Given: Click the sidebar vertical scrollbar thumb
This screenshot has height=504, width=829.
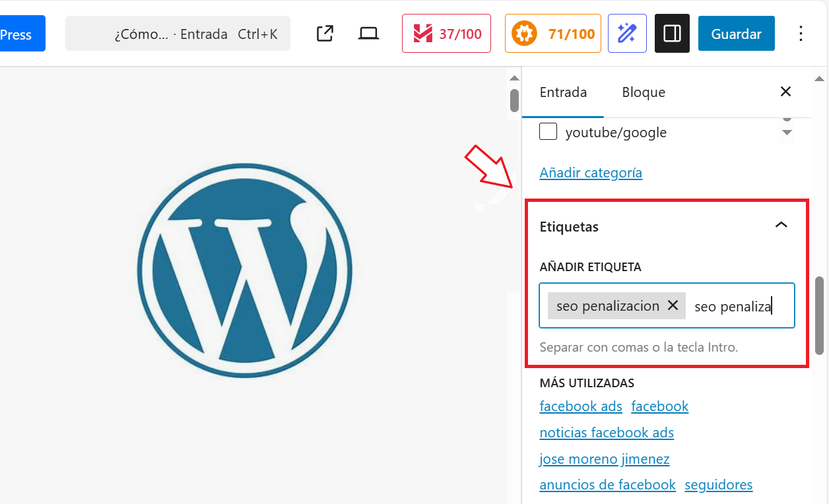Looking at the screenshot, I should [x=819, y=315].
